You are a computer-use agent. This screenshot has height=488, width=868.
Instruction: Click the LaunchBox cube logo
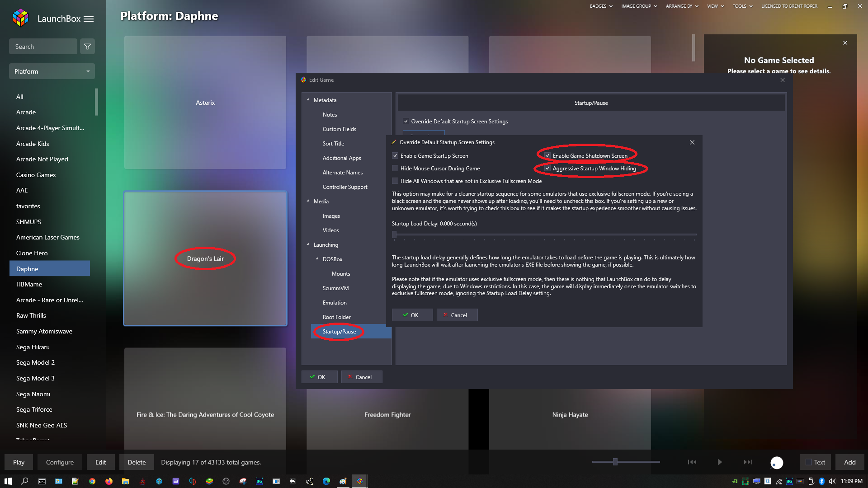(x=21, y=18)
